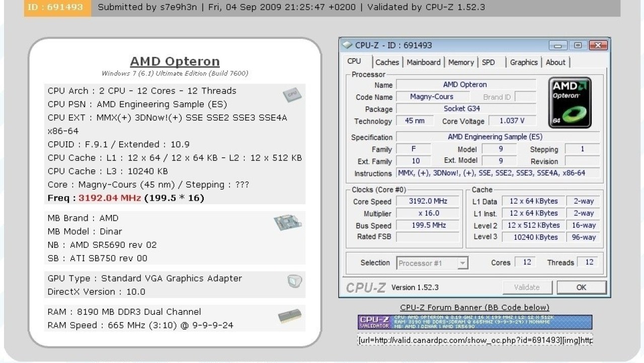Click the Level 2 cache value 12 x 512 KBytes
Image resolution: width=644 pixels, height=363 pixels.
(533, 225)
